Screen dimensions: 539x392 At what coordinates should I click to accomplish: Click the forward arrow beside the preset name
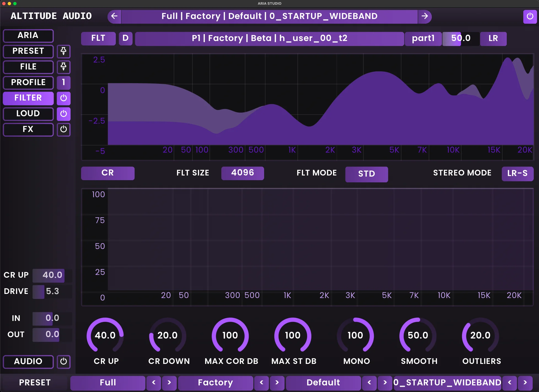[425, 16]
